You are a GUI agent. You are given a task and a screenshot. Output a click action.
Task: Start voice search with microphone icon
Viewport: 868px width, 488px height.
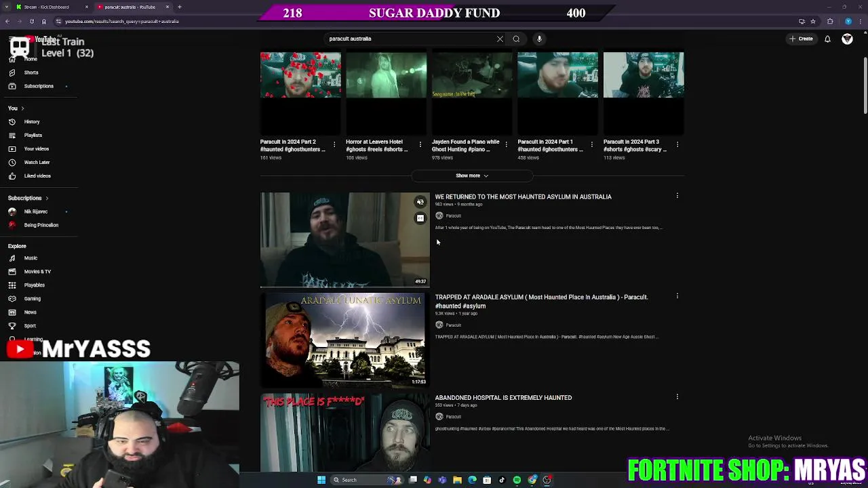(x=539, y=39)
